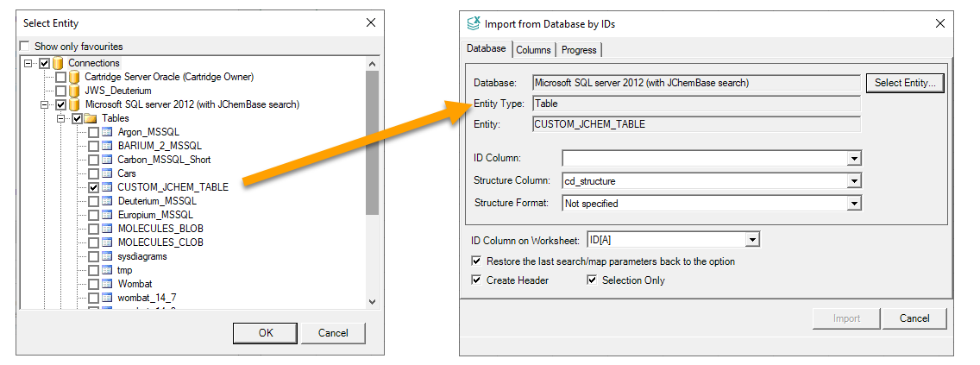Click the Tables folder icon

[91, 118]
